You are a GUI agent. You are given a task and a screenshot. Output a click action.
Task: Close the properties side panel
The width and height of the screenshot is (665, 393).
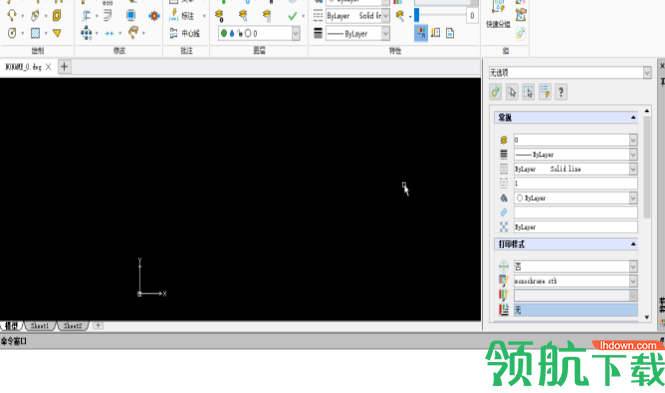coord(662,66)
